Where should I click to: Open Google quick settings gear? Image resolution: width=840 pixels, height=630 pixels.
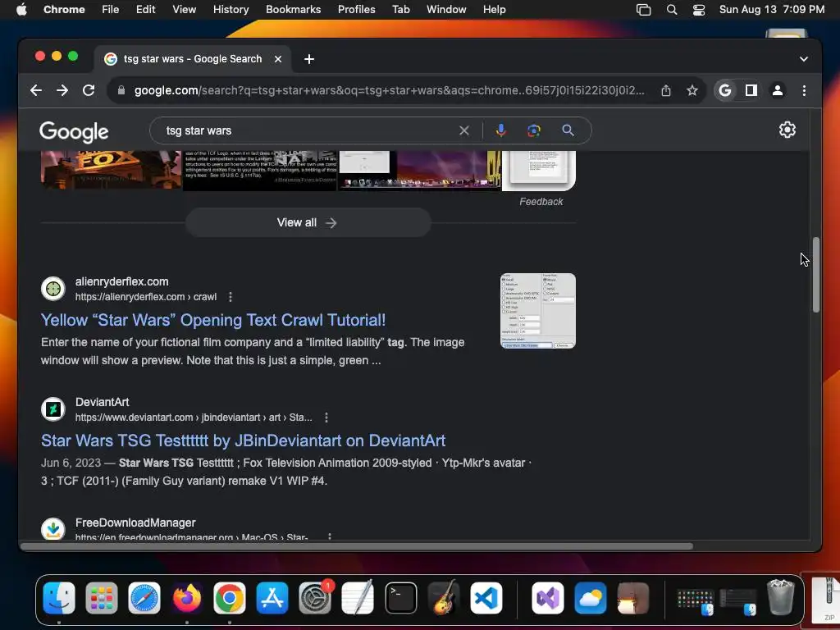787,130
